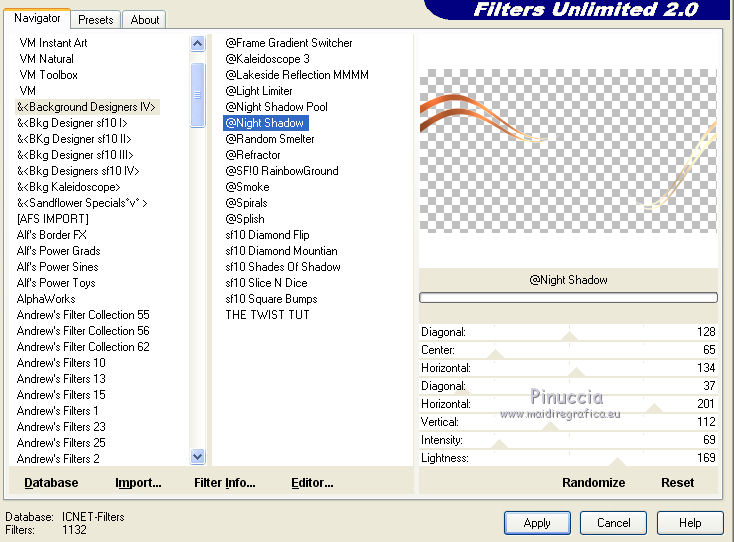Choose sf10 Diamond Flip filter
Screen dimensions: 734x542
point(267,235)
